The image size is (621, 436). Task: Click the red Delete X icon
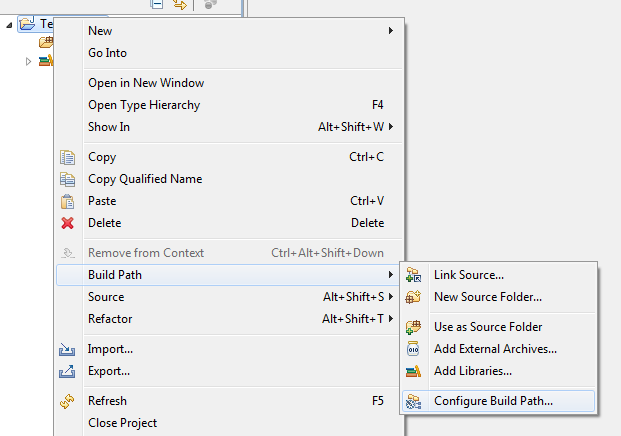pos(68,223)
